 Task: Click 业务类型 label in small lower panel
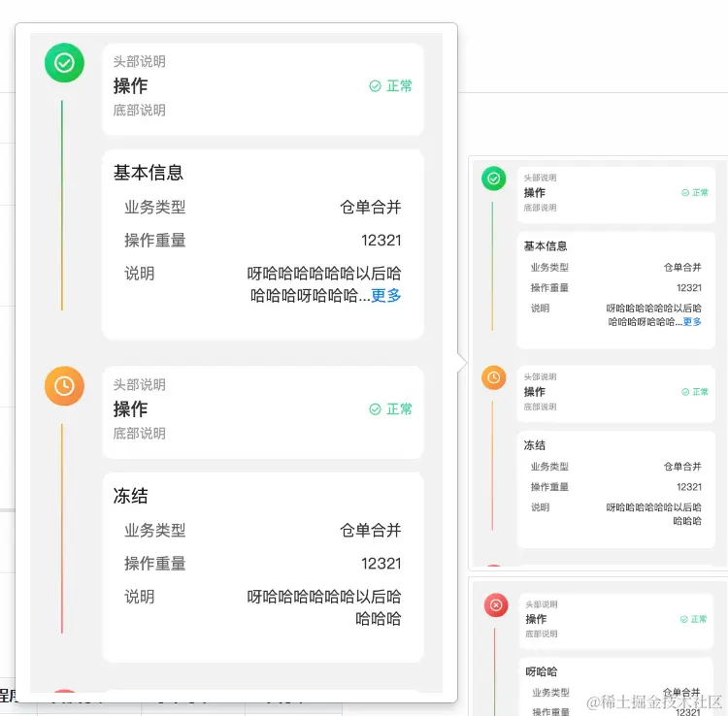click(550, 693)
